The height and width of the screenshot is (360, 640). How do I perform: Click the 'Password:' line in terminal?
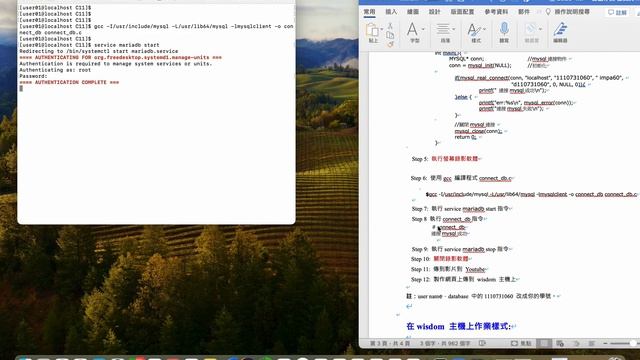(33, 76)
